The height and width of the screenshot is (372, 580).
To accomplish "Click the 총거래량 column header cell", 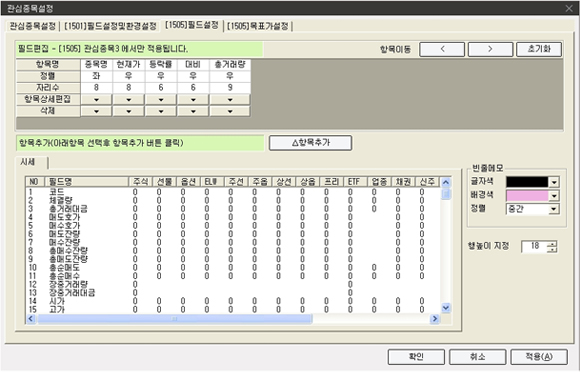I will 230,64.
